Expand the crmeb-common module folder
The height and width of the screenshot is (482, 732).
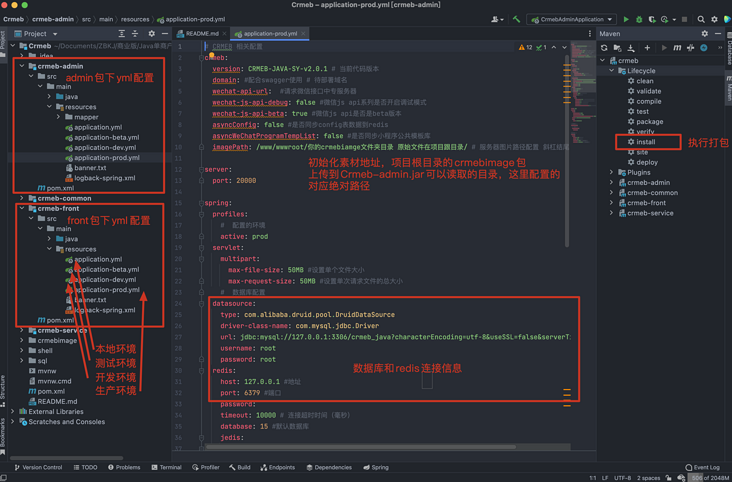tap(22, 198)
